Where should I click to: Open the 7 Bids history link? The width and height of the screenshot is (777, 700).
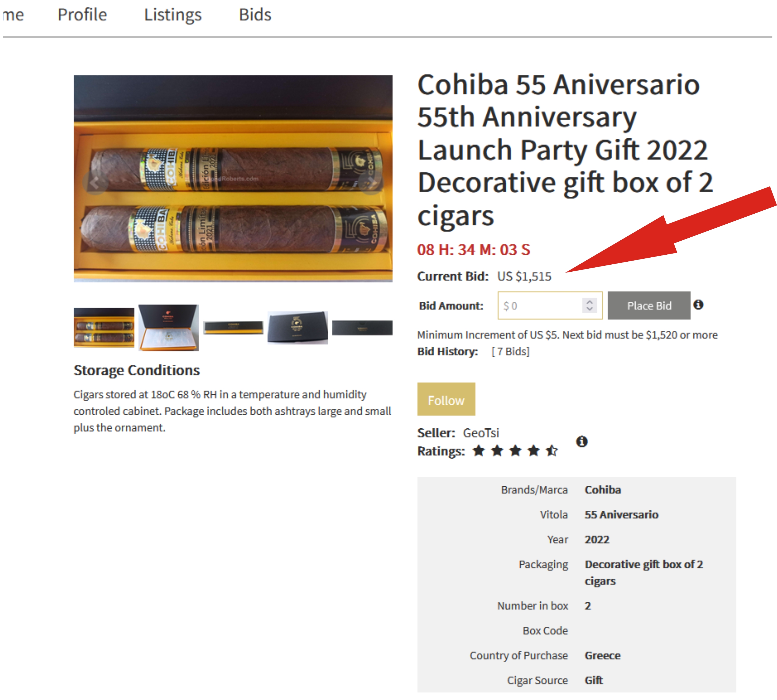tap(510, 351)
